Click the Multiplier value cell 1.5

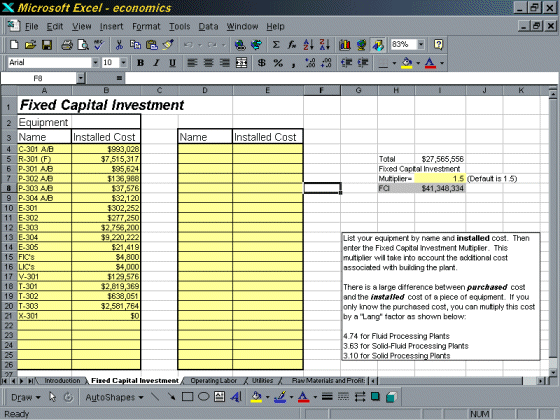[x=440, y=179]
